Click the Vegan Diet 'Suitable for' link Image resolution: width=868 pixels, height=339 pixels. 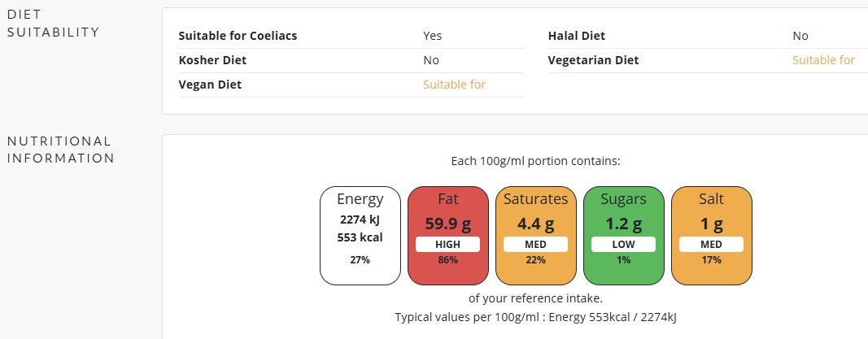click(x=454, y=85)
